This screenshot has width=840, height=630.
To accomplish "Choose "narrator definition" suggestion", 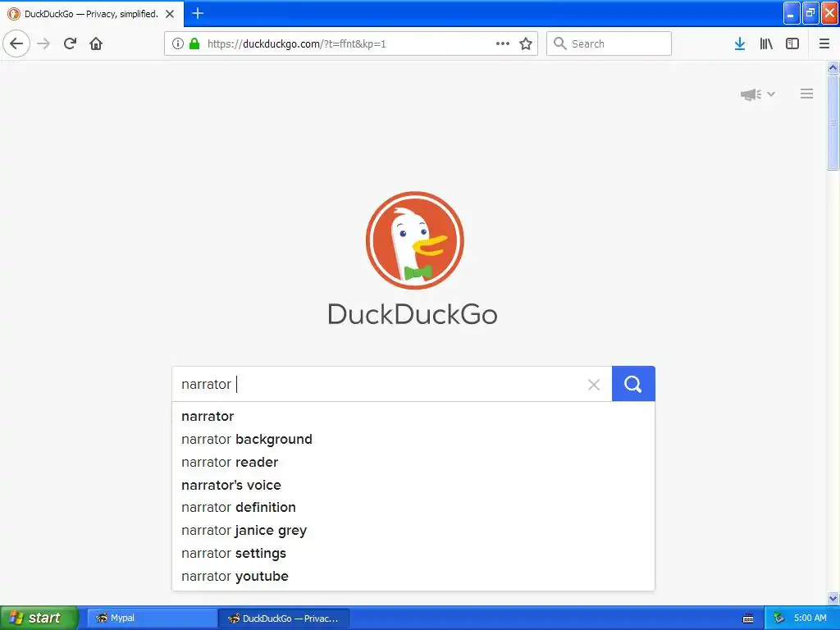I will [413, 507].
